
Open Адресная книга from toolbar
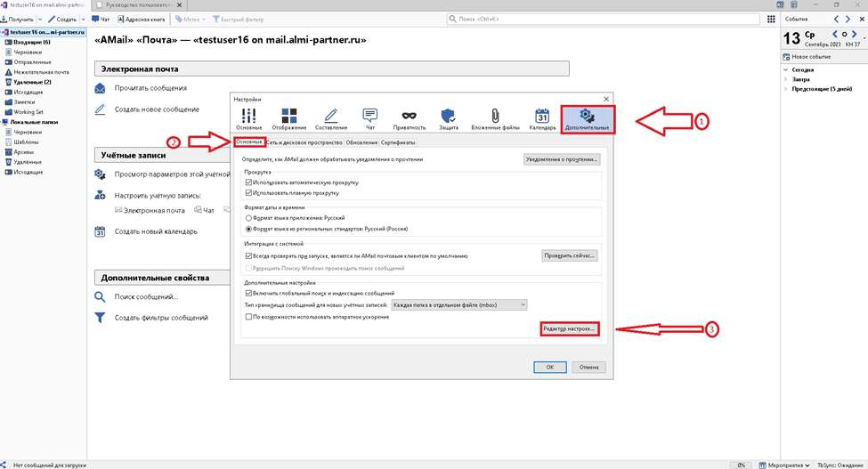tap(142, 20)
